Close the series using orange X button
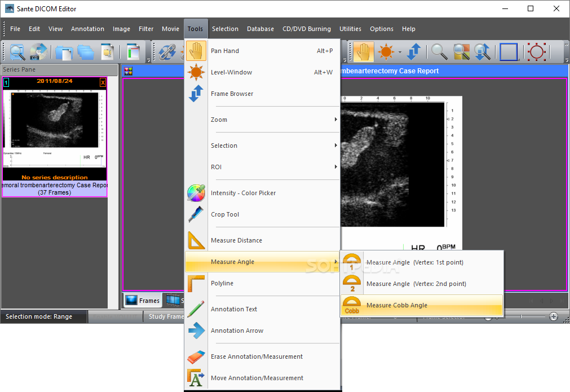 (103, 82)
